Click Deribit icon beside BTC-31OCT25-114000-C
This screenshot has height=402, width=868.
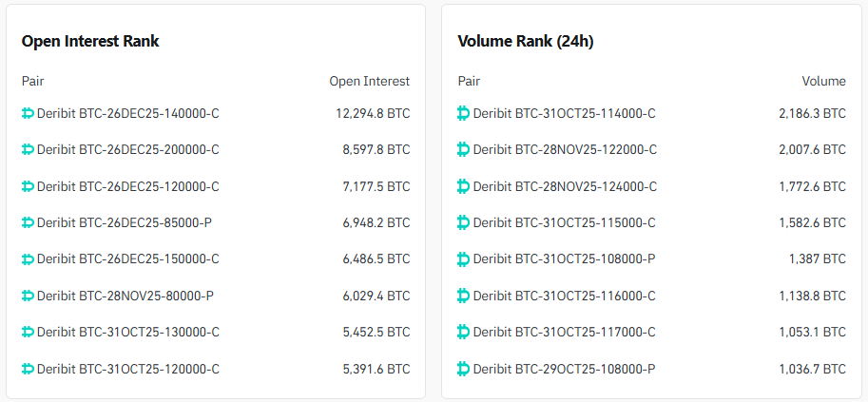click(x=463, y=113)
